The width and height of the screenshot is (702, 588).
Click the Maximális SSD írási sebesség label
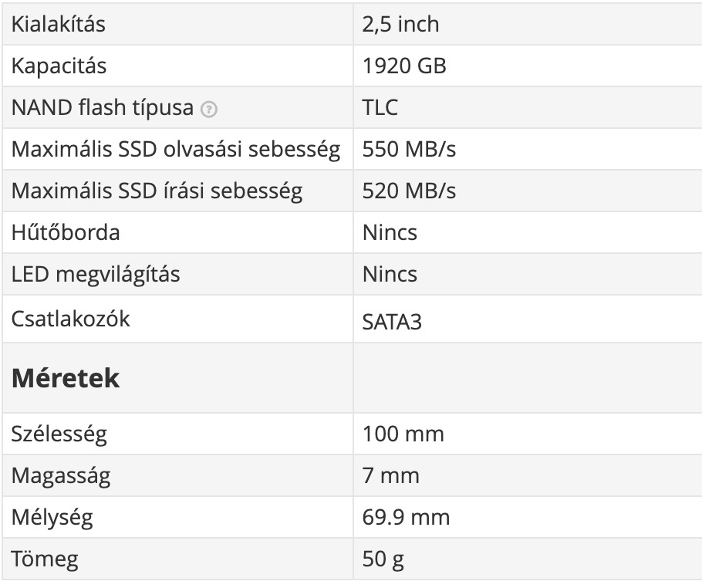(157, 191)
